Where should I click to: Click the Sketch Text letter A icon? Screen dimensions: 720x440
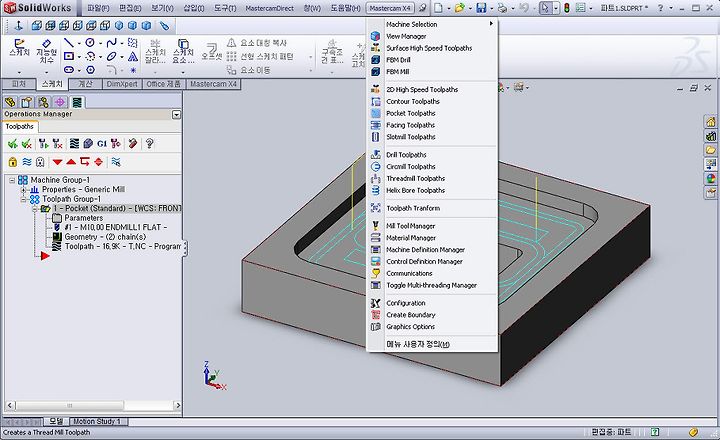(133, 56)
